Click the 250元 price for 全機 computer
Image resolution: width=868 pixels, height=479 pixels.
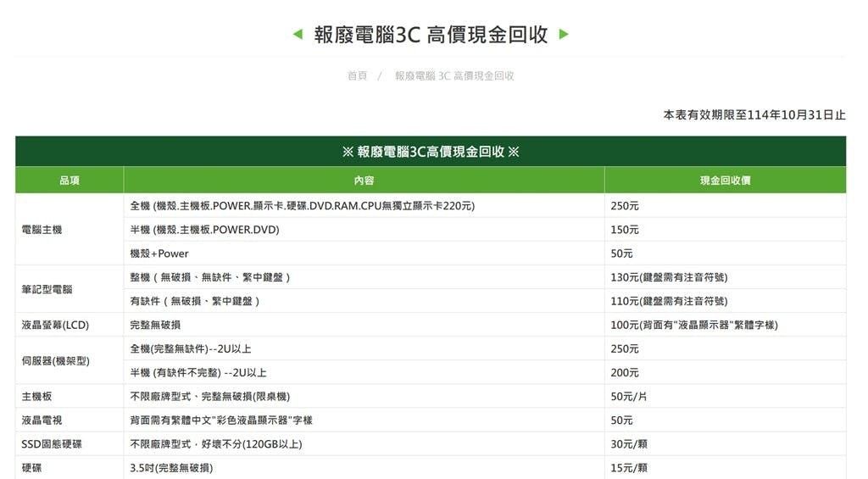pyautogui.click(x=625, y=206)
